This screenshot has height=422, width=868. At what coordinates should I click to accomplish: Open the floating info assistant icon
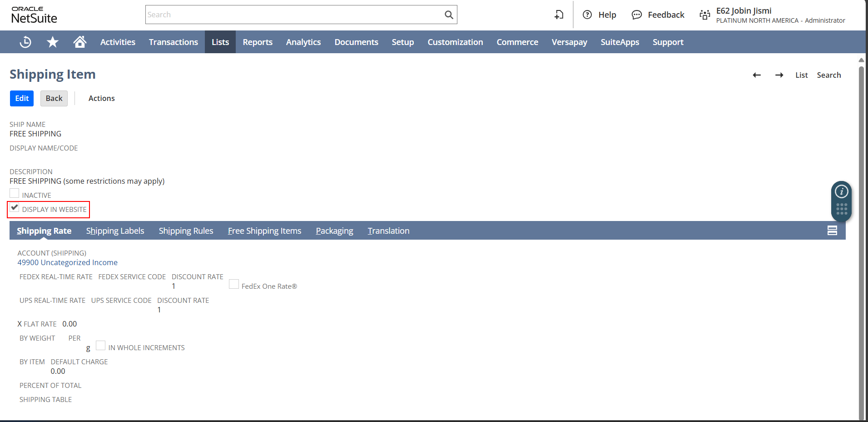click(x=841, y=192)
